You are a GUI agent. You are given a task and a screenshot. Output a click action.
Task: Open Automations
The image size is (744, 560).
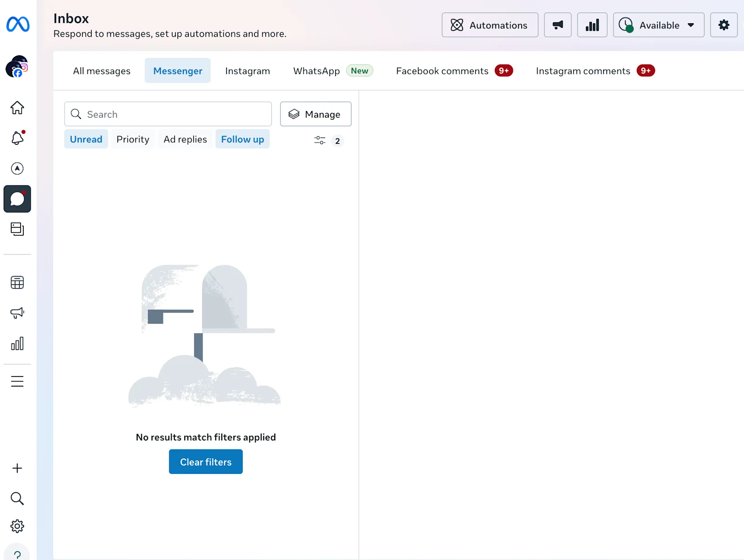click(490, 25)
